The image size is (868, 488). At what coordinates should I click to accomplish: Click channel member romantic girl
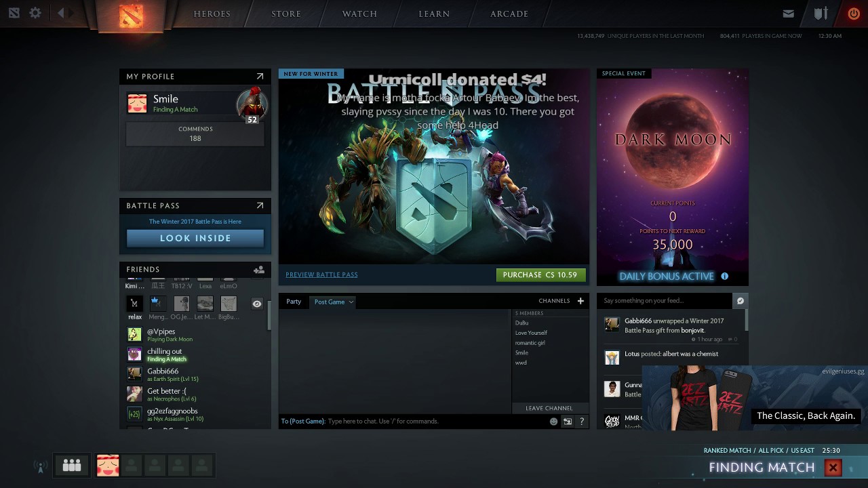530,343
